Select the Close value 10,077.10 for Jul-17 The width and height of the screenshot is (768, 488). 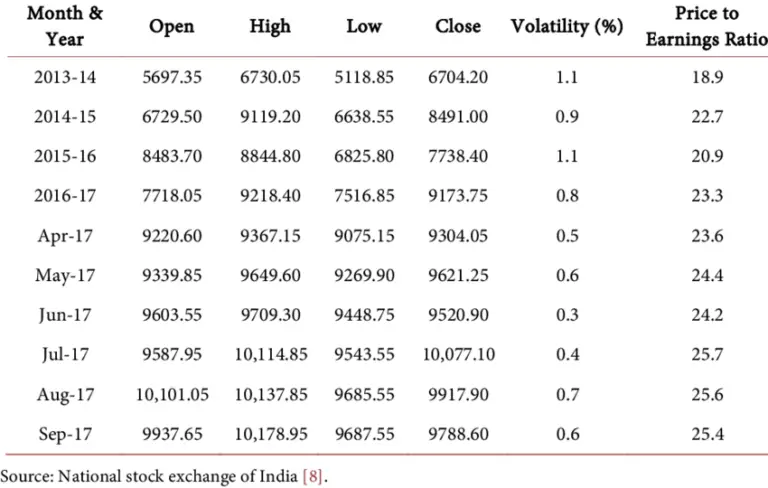458,355
